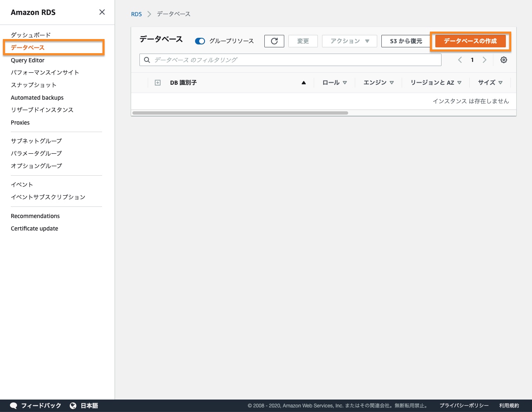Go to next page arrow

(484, 60)
